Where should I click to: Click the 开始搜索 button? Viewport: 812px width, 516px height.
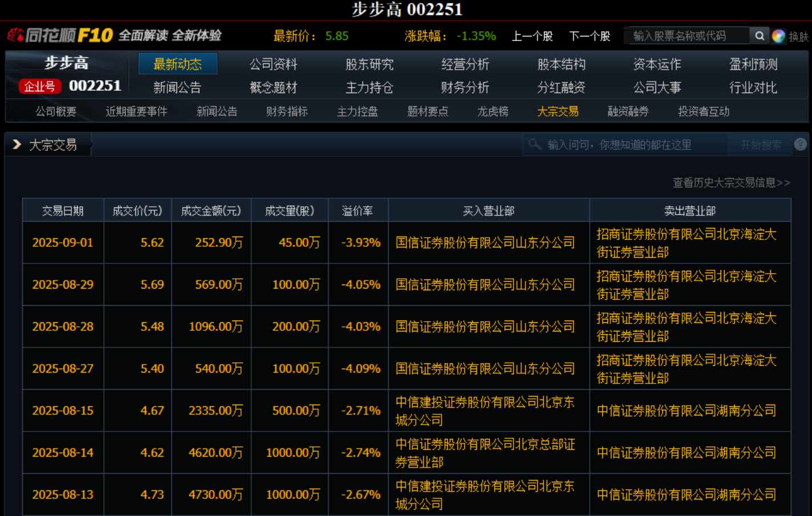tap(761, 145)
